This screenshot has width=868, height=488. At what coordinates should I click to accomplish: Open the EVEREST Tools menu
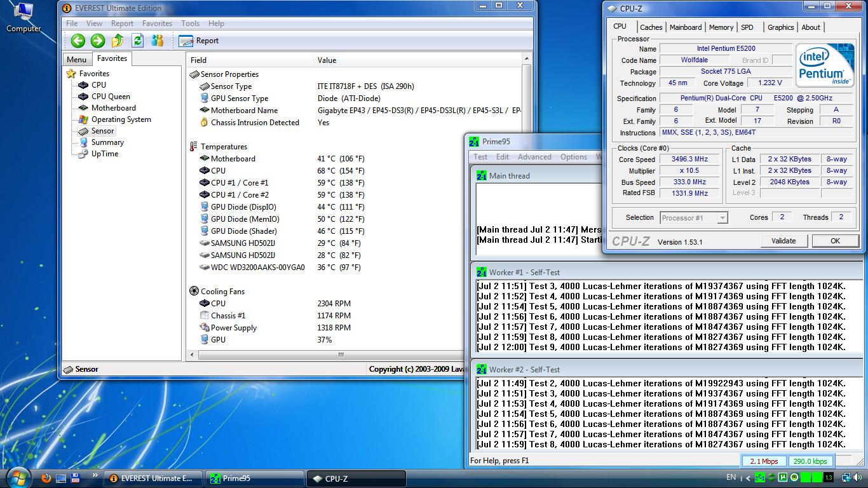(190, 24)
